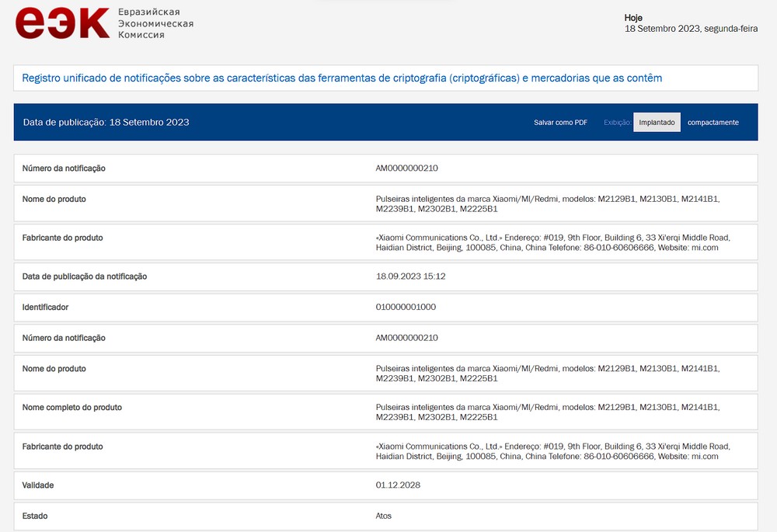The height and width of the screenshot is (532, 777).
Task: Click Salvar como PDF
Action: pos(560,123)
